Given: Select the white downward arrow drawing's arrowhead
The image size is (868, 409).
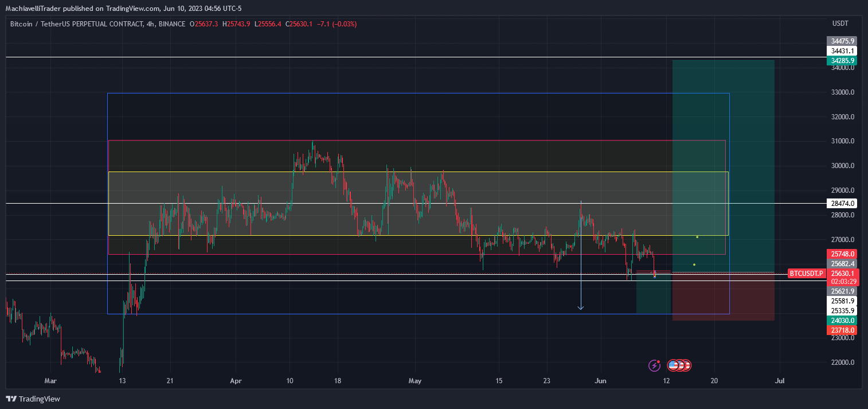Looking at the screenshot, I should coord(581,307).
